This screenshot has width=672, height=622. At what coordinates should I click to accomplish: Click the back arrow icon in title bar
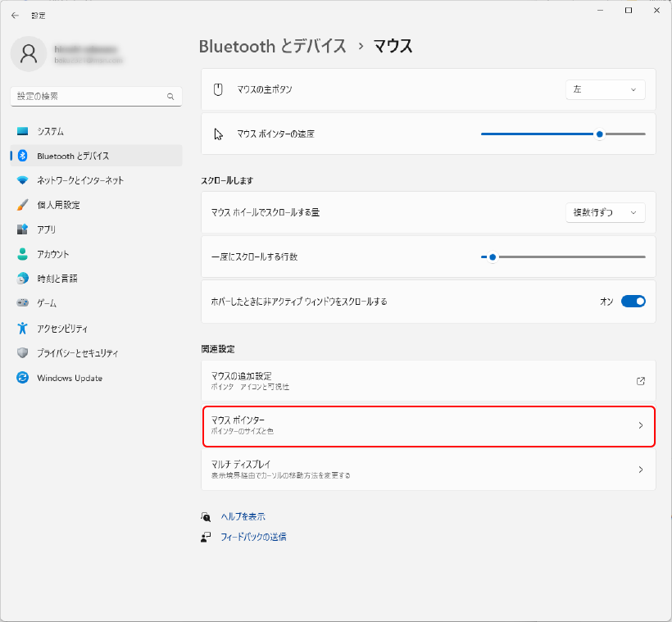point(15,15)
